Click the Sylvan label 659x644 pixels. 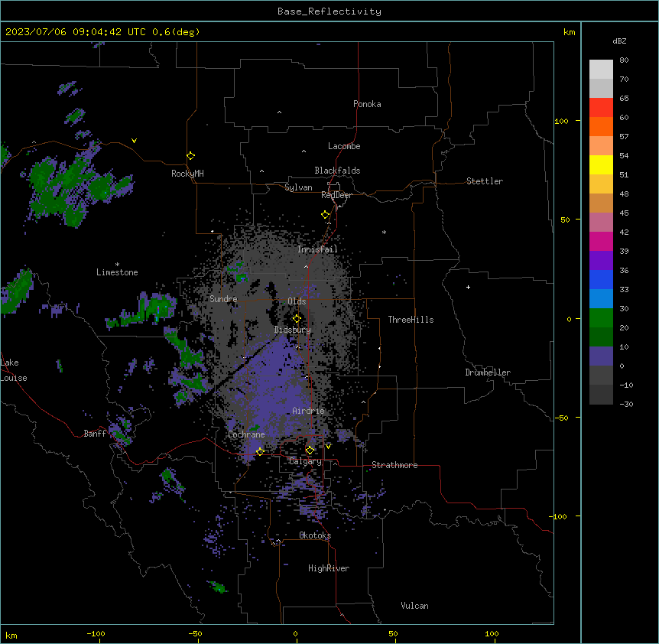pyautogui.click(x=298, y=187)
